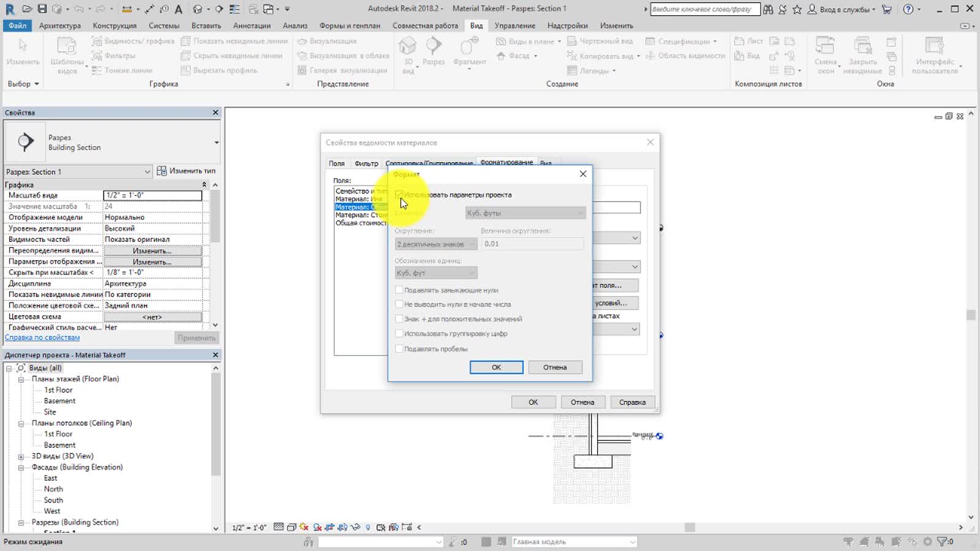Click Справка button in schedule properties dialog

[x=632, y=402]
